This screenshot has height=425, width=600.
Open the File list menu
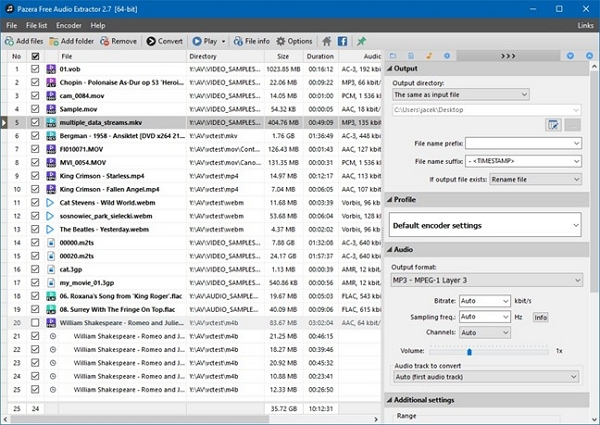coord(36,25)
